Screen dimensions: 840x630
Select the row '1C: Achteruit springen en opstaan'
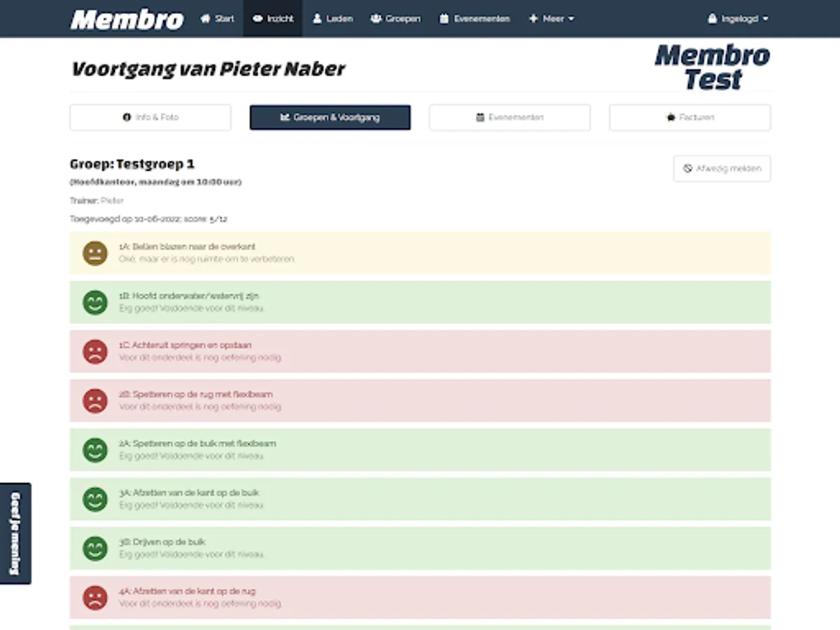click(420, 351)
